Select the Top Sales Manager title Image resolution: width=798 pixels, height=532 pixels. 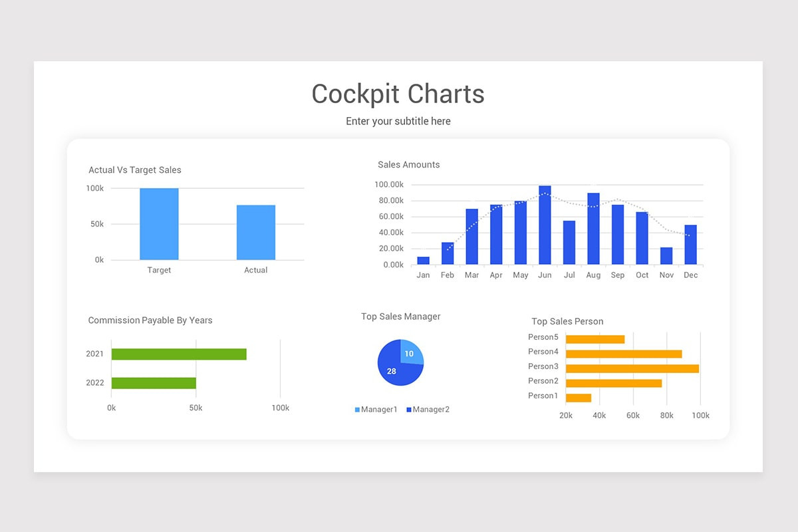pyautogui.click(x=400, y=317)
